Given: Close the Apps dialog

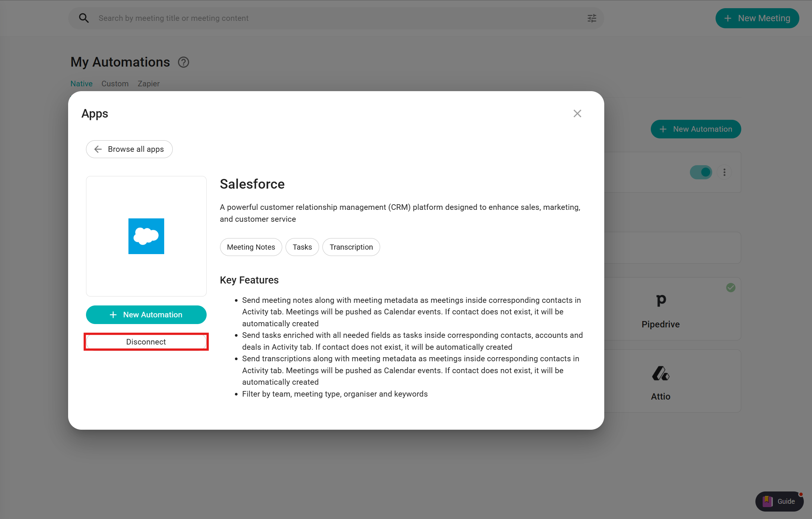Looking at the screenshot, I should (x=577, y=113).
